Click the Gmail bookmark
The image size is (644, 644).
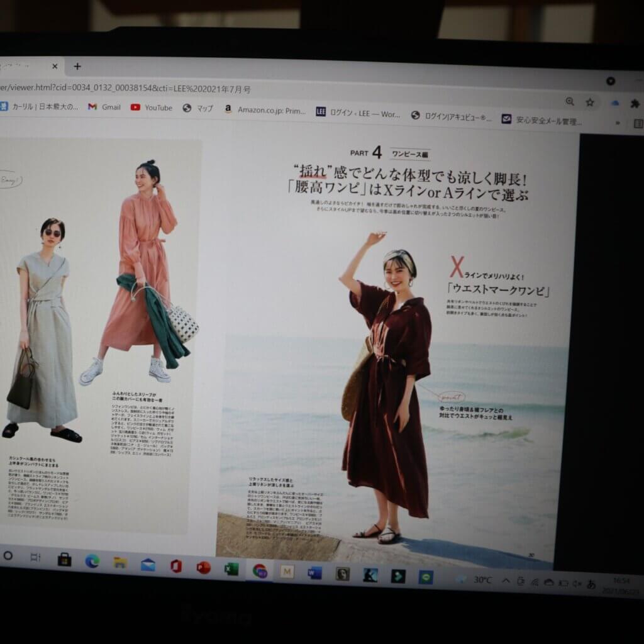(x=104, y=107)
